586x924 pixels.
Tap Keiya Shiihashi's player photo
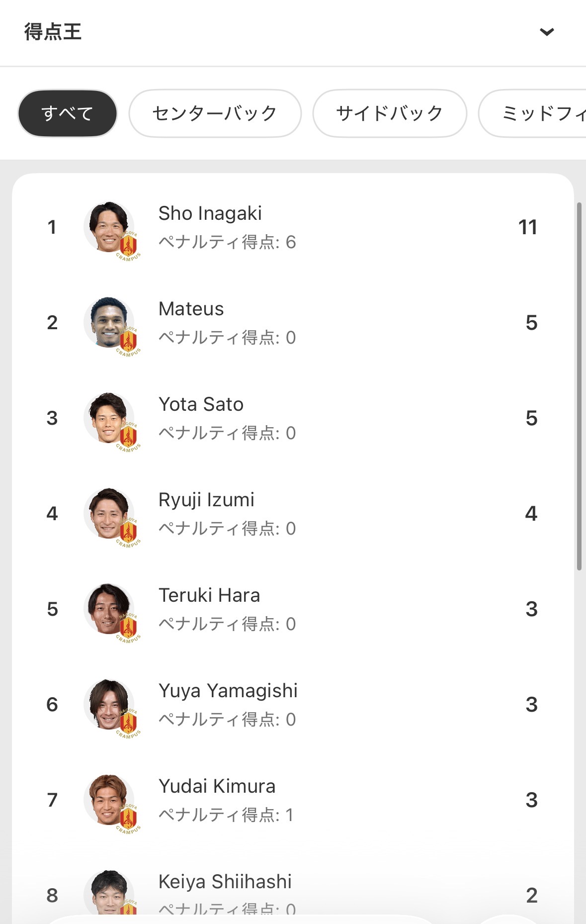coord(109,893)
